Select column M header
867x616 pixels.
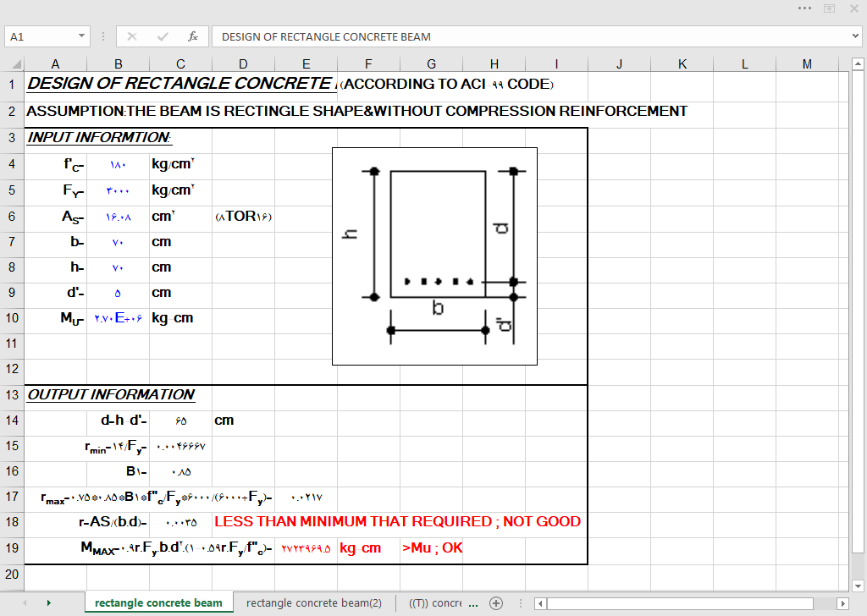(x=807, y=64)
